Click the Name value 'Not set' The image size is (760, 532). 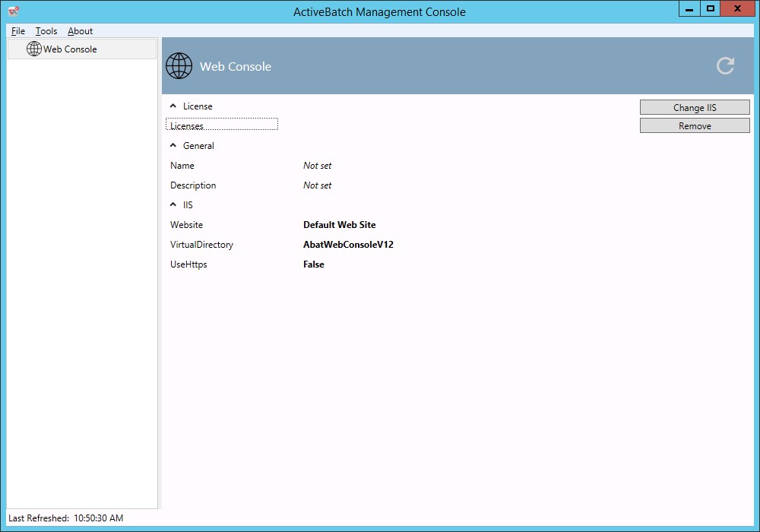(x=317, y=166)
